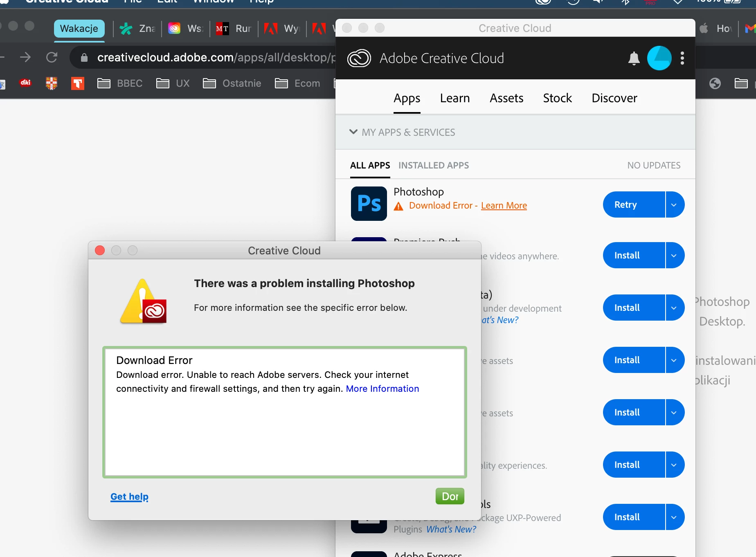The width and height of the screenshot is (756, 557).
Task: Click the NO UPDATES label
Action: pos(654,165)
